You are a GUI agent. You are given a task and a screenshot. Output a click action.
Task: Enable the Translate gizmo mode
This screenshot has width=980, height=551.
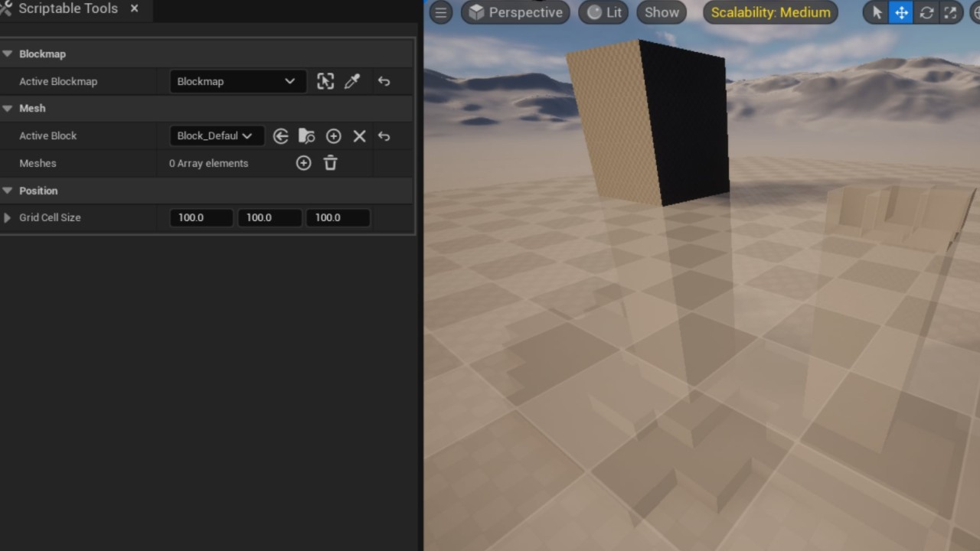pyautogui.click(x=901, y=12)
